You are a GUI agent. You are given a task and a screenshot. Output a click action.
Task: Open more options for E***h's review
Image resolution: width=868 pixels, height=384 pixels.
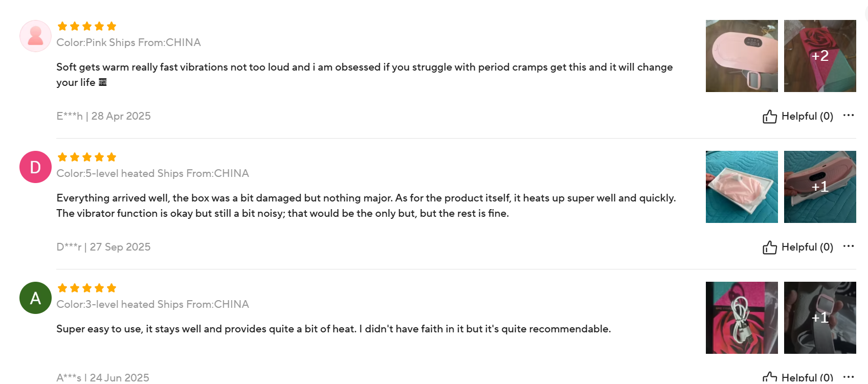(849, 116)
